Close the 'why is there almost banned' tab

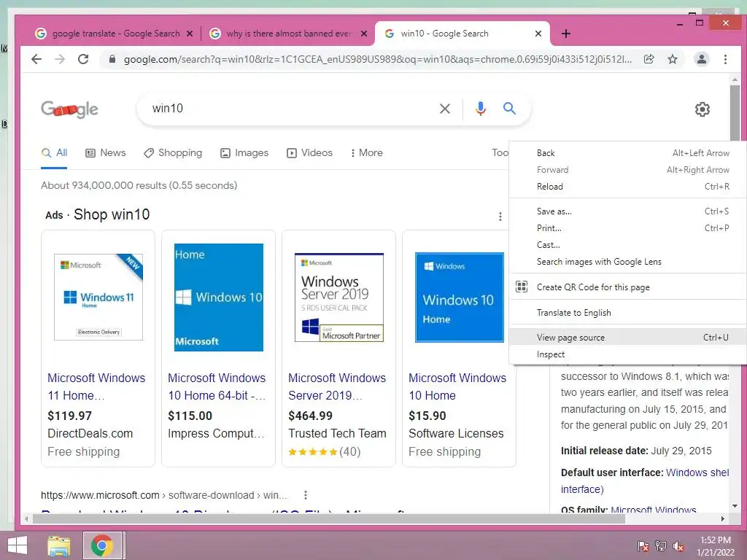[x=364, y=34]
